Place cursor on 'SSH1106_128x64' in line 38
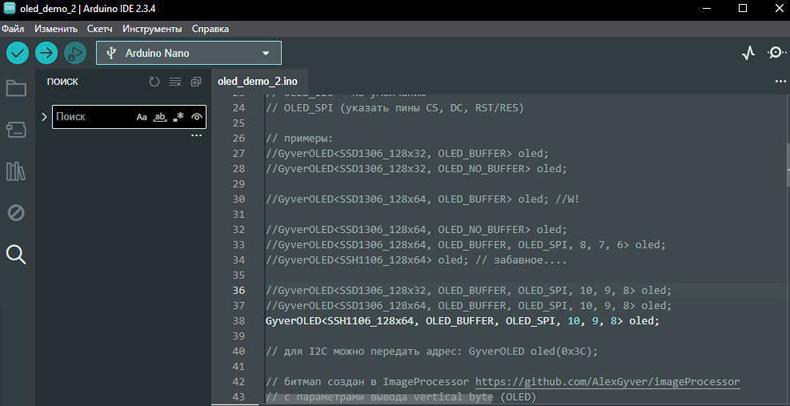The height and width of the screenshot is (406, 790). pyautogui.click(x=372, y=321)
